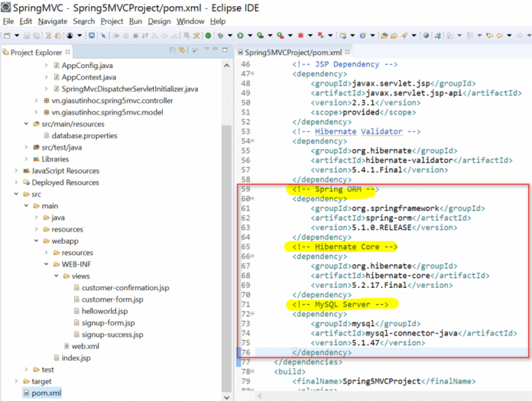
Task: Select customer-form.jsp in the tree
Action: click(x=112, y=299)
